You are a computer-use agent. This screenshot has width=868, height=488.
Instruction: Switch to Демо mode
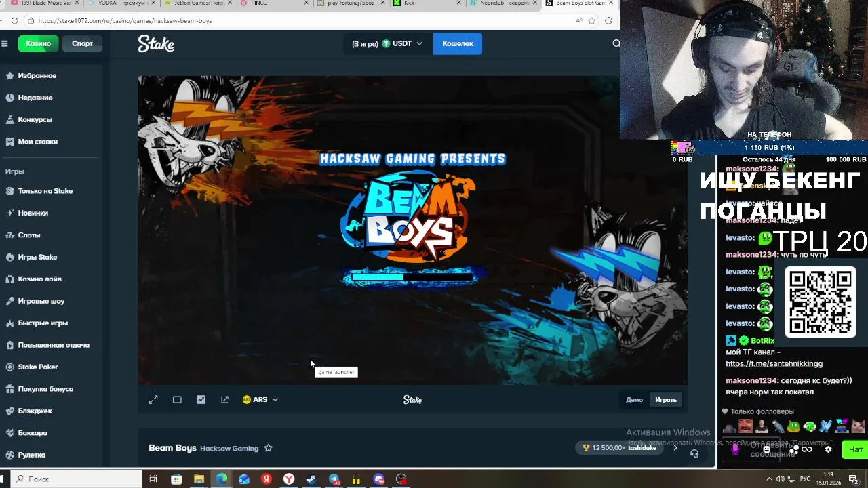634,400
